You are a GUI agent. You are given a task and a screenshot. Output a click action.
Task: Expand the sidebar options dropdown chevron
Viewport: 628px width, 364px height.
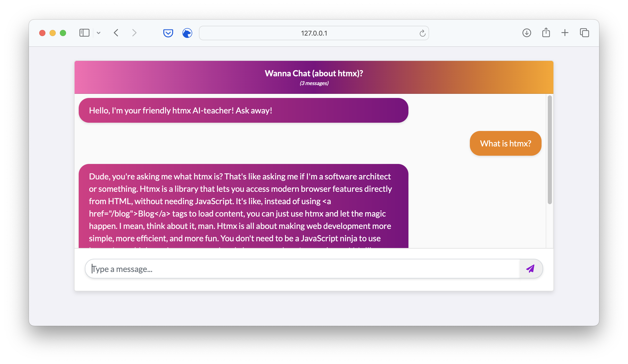[99, 33]
